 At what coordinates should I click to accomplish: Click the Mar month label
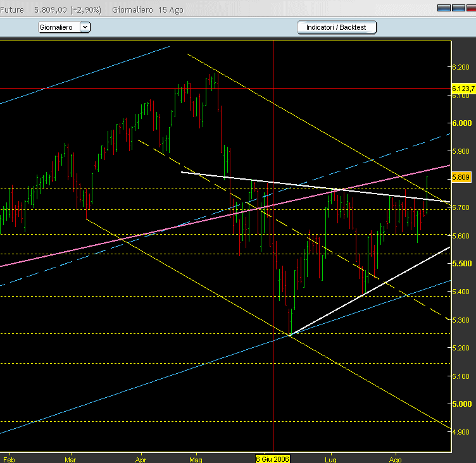(70, 460)
